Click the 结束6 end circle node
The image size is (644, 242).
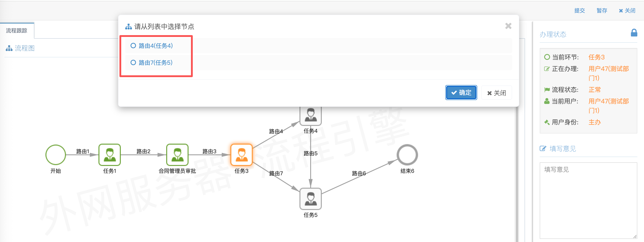(x=407, y=155)
